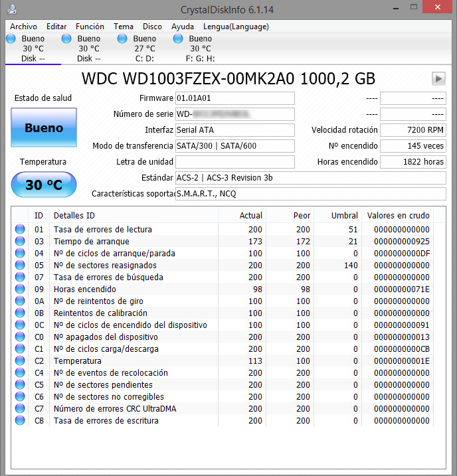Select raw value 00000000071E
Screen dimensions: 457x476
coord(402,289)
